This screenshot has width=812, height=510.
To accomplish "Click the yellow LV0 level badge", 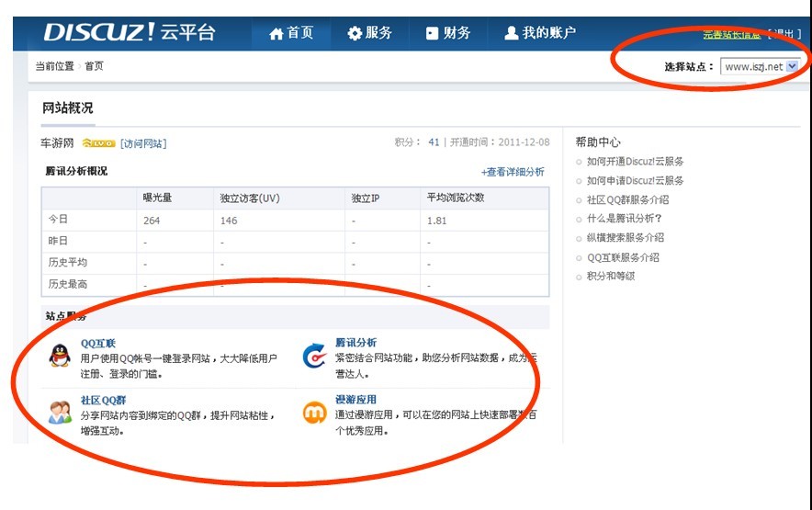I will pos(98,143).
